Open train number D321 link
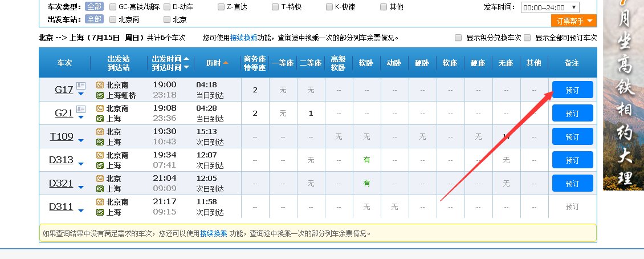The height and width of the screenshot is (259, 644). tap(61, 183)
